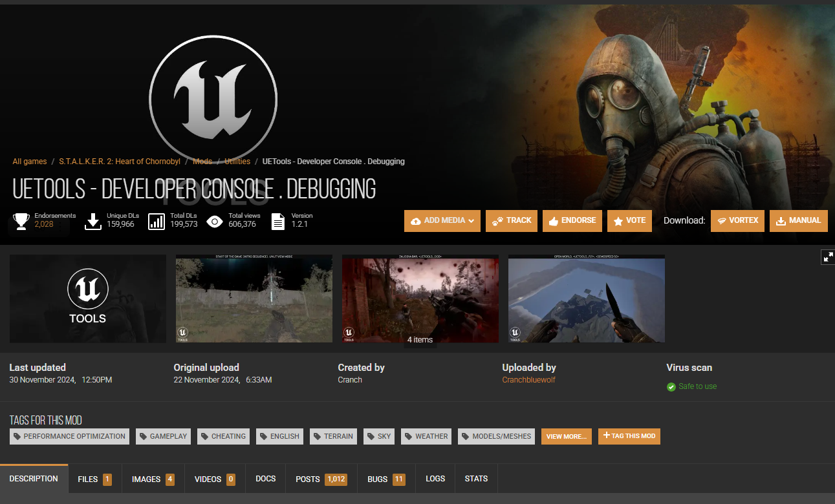Image resolution: width=835 pixels, height=504 pixels.
Task: Click the tag icon on Sky
Action: coord(371,437)
